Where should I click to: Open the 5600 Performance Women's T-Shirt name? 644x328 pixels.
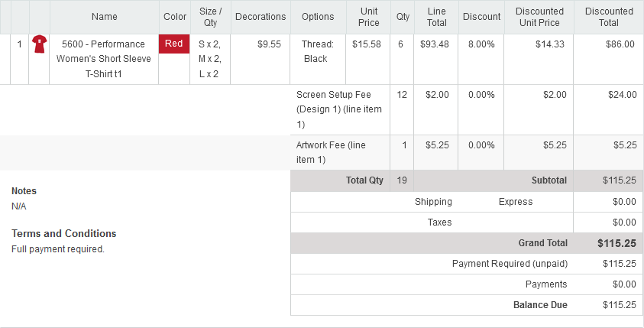pos(103,59)
